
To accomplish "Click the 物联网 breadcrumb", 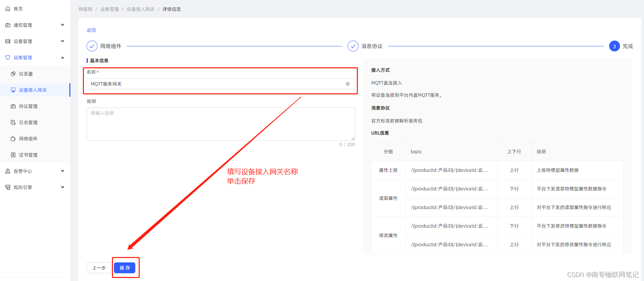I will tap(85, 9).
